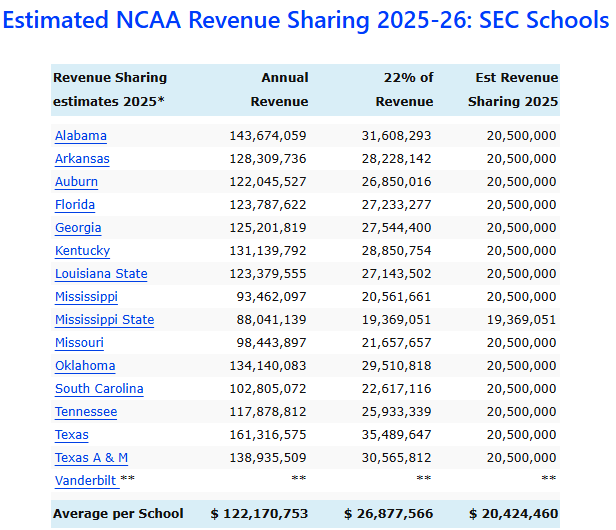The width and height of the screenshot is (616, 530).
Task: Click Tennessee revenue 117,878,812
Action: point(268,412)
